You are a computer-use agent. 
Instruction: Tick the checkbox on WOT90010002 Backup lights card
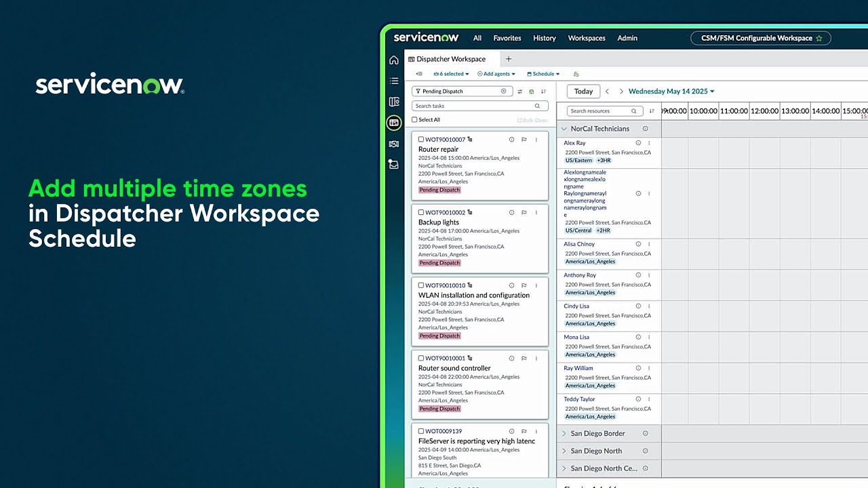point(421,212)
